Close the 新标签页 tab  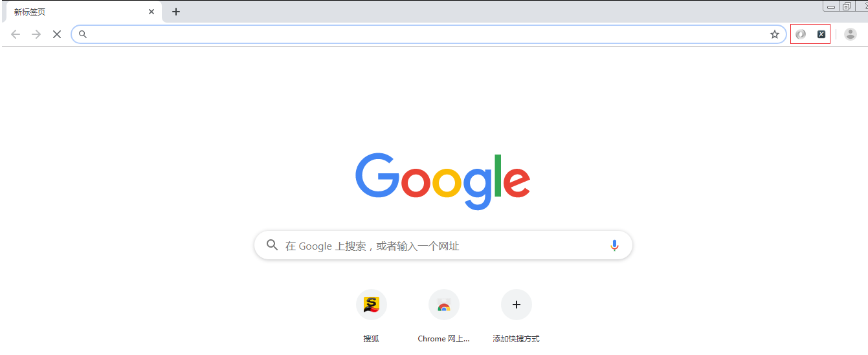pyautogui.click(x=151, y=12)
